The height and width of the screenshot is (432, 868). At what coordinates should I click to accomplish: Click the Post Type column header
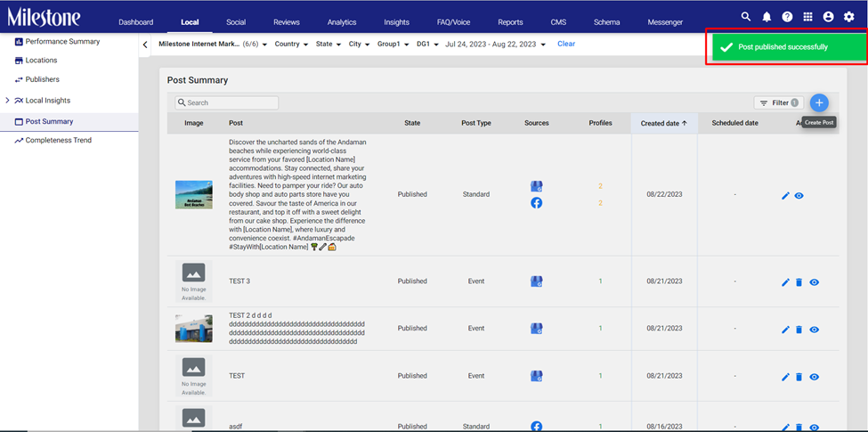coord(476,123)
